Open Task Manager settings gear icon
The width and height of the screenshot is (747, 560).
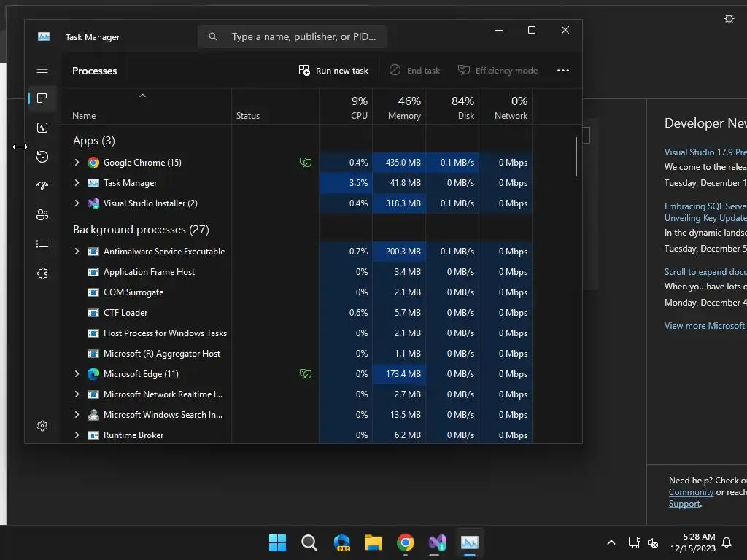[x=42, y=426]
